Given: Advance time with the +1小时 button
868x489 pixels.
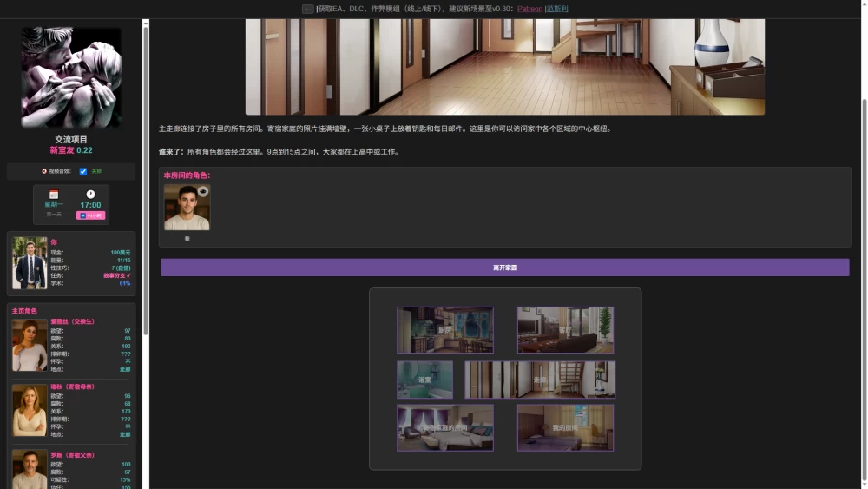Looking at the screenshot, I should (x=91, y=215).
